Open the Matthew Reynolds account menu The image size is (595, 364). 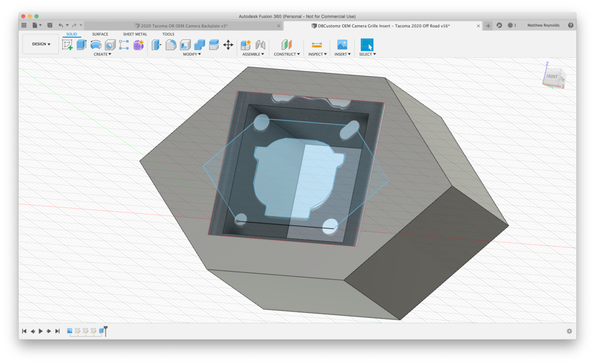click(543, 26)
